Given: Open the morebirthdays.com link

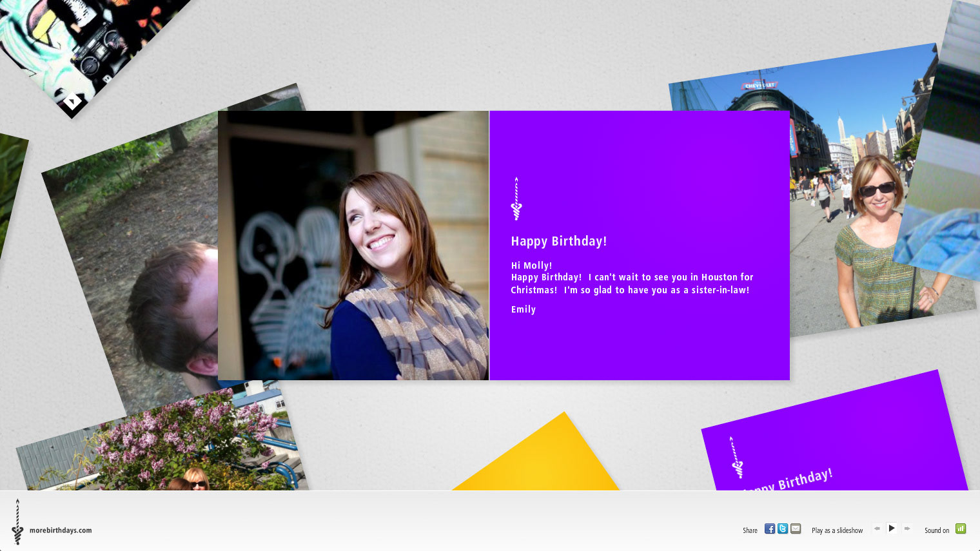Looking at the screenshot, I should tap(61, 530).
